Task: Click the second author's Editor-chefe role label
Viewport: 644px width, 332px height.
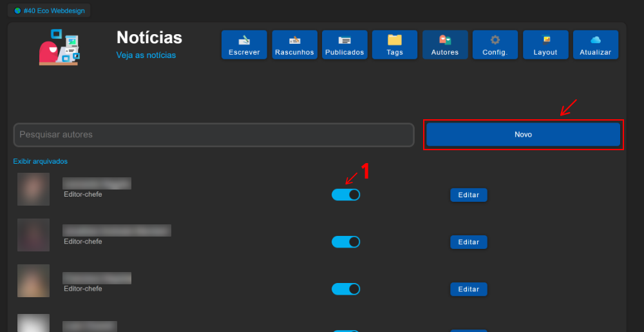Action: point(83,242)
